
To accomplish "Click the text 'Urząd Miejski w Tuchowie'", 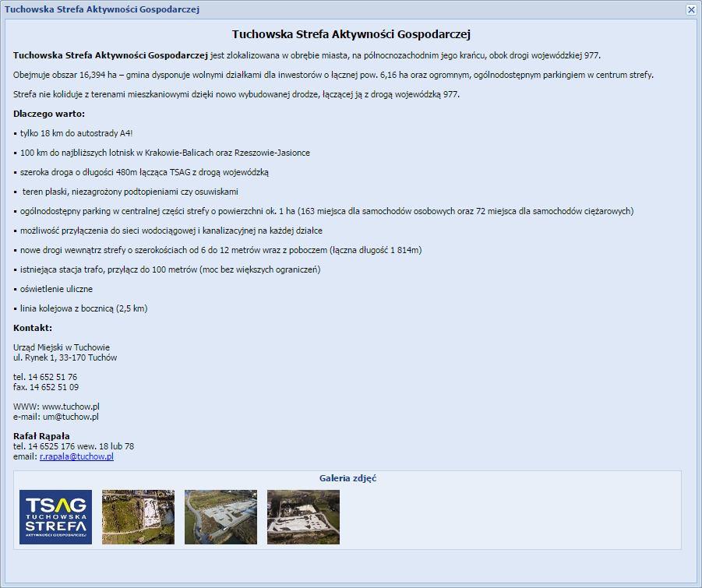I will coord(62,347).
